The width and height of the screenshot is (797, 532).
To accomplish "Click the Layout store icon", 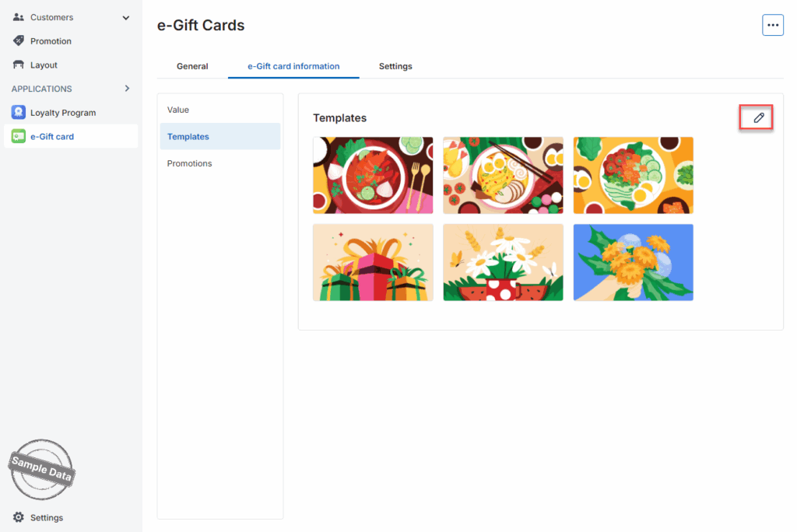I will click(19, 65).
